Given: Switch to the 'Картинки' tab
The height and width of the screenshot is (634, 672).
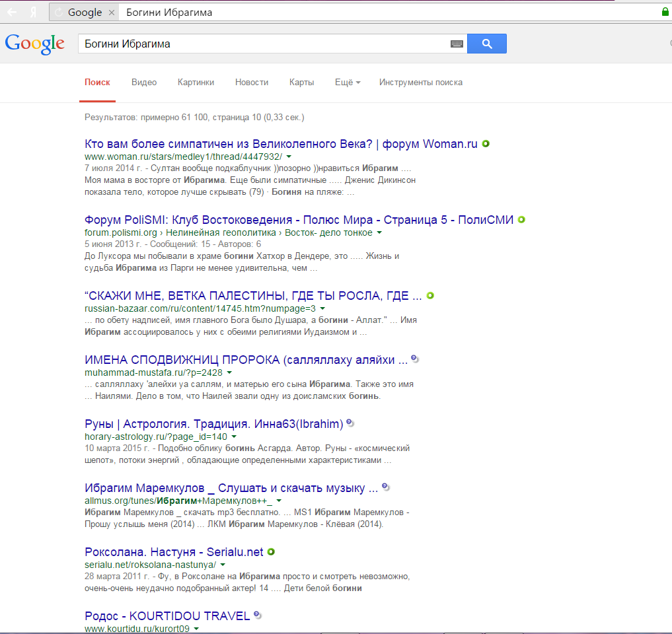Looking at the screenshot, I should 196,83.
